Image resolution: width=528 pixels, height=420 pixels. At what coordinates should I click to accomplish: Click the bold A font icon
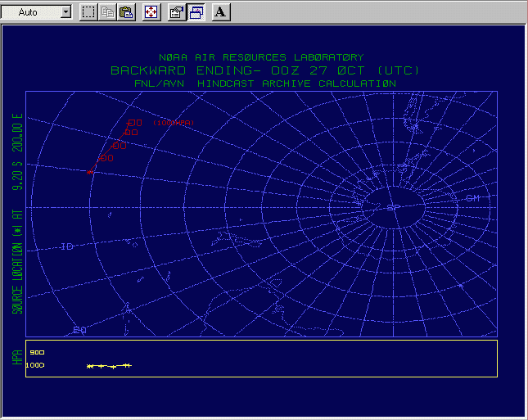[221, 12]
